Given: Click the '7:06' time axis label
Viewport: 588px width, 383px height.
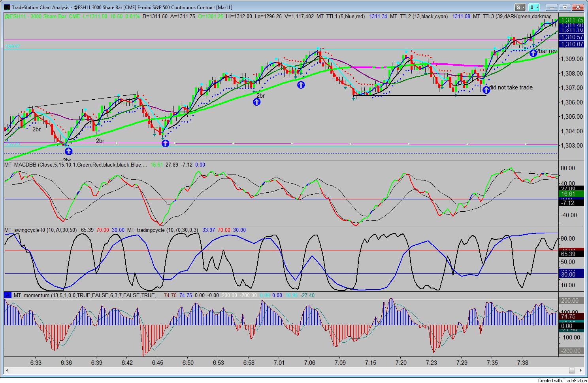Looking at the screenshot, I should [x=310, y=362].
